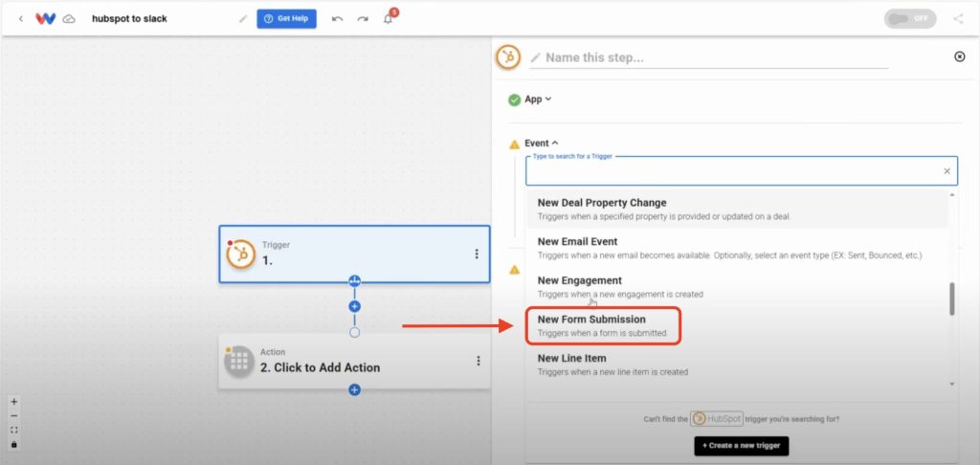Select New Email Event trigger
This screenshot has height=465, width=980.
[737, 248]
